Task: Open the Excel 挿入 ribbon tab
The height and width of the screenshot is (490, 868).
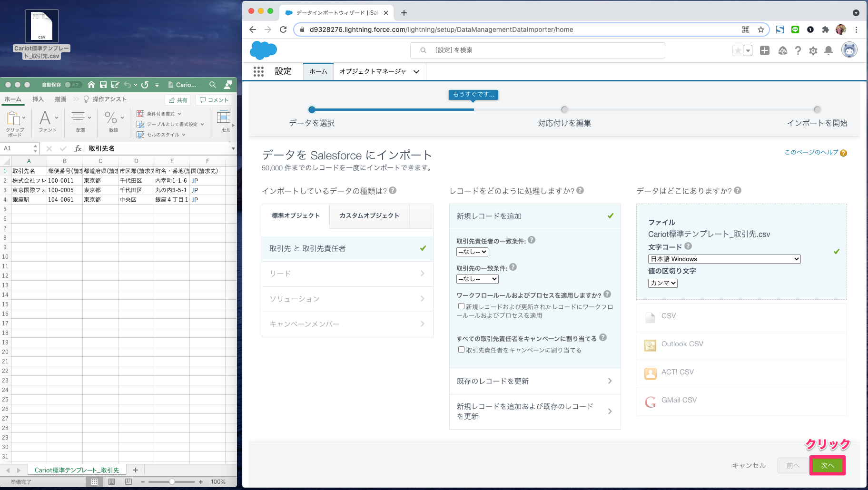Action: (x=38, y=99)
